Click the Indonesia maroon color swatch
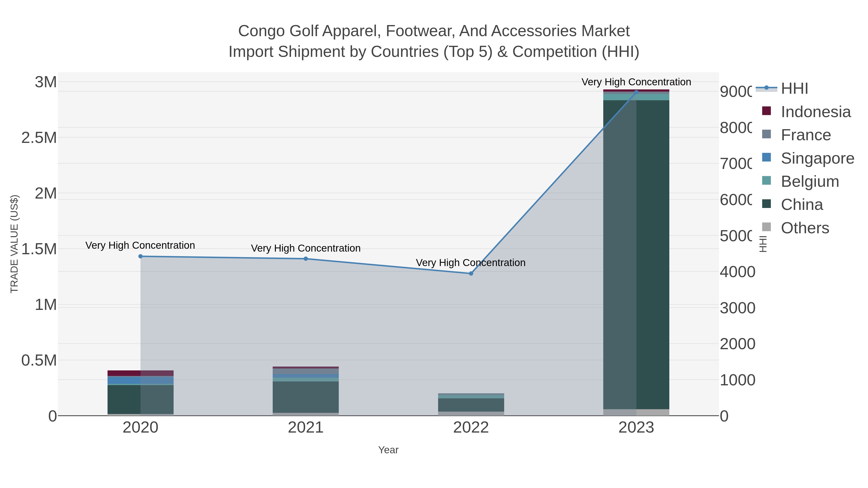Viewport: 868px width, 488px height. 766,111
